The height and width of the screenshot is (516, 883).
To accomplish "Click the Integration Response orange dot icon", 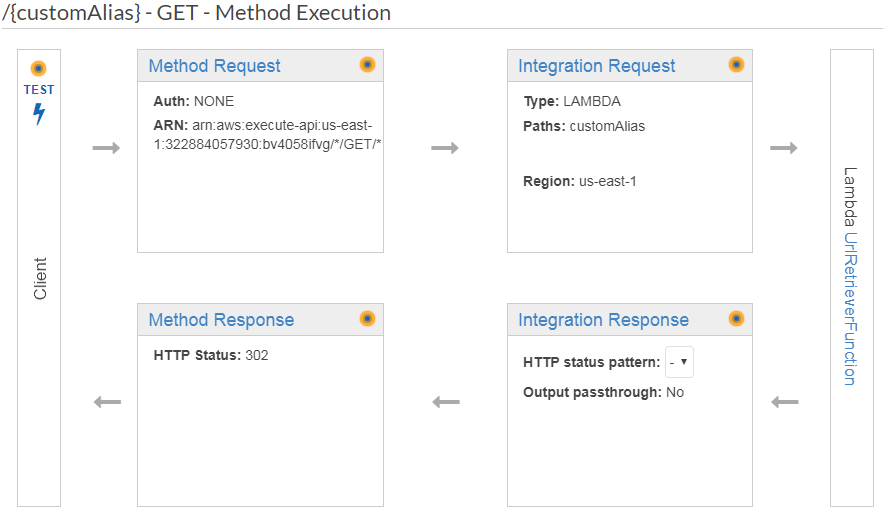I will tap(736, 319).
